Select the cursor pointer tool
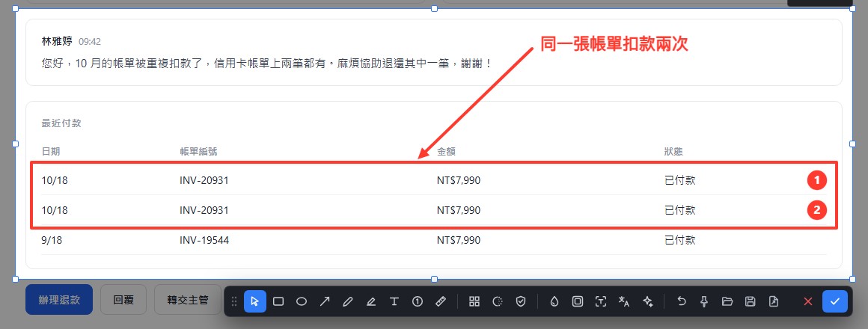868x329 pixels. click(x=254, y=301)
